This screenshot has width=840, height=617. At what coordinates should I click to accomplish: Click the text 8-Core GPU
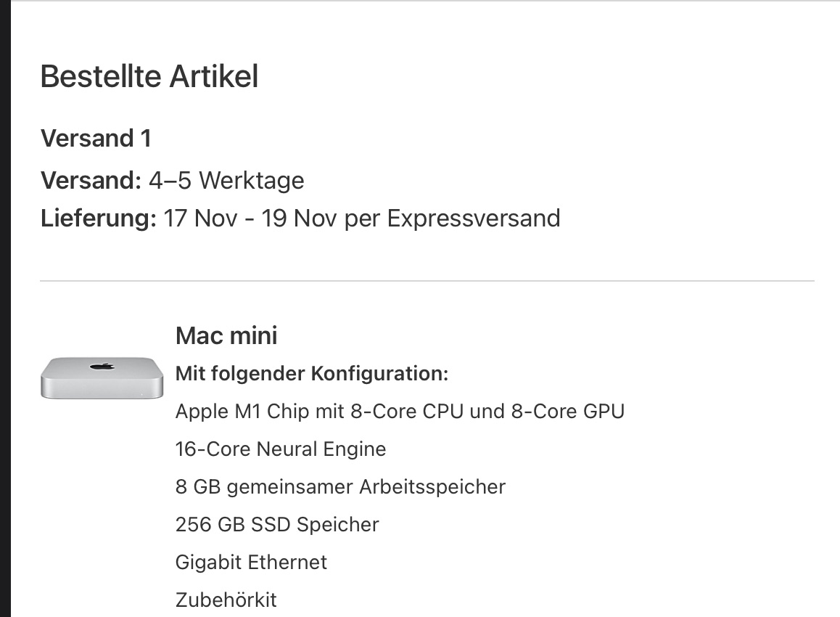point(568,411)
